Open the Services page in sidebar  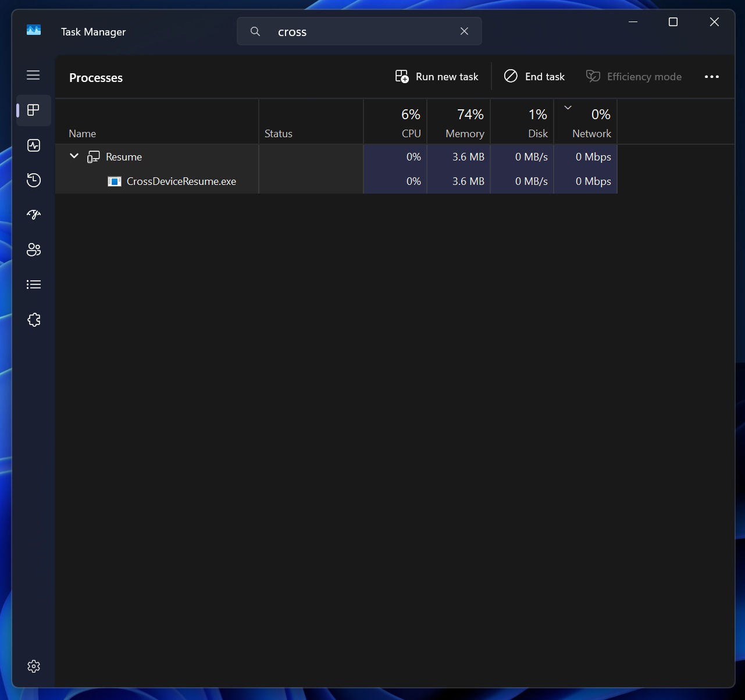(x=33, y=319)
